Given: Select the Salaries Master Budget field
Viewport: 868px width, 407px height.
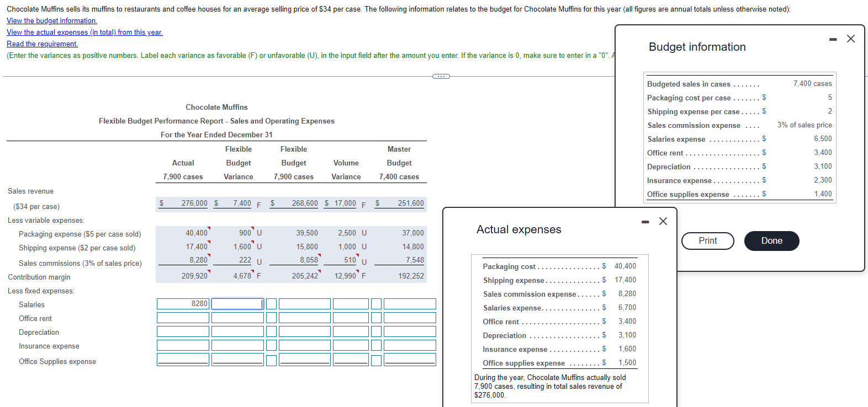Looking at the screenshot, I should click(410, 304).
